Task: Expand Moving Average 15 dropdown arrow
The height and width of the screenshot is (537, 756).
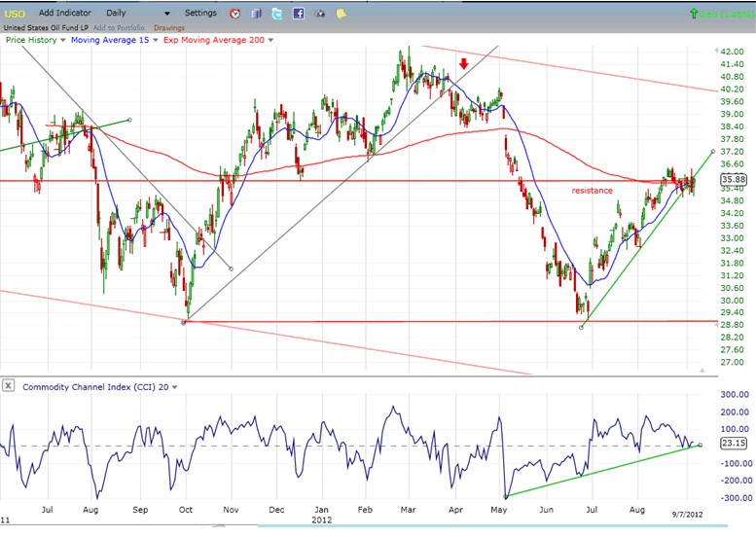Action: pos(156,40)
